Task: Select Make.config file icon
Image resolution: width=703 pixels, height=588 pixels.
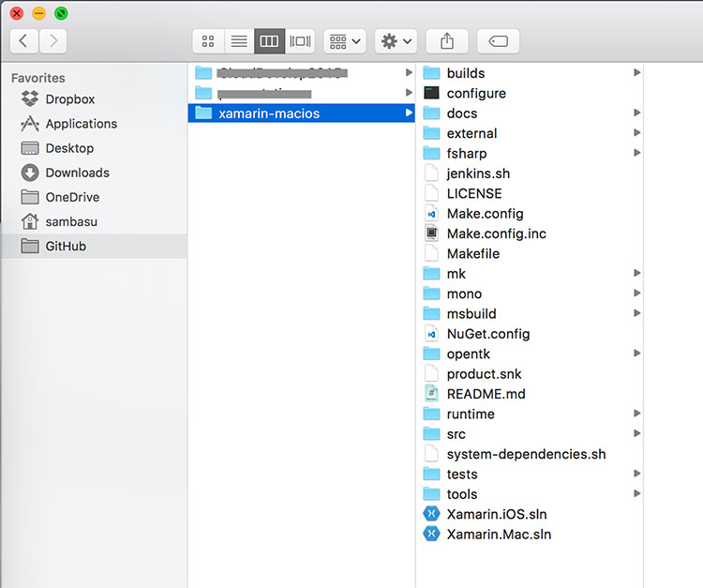Action: 431,214
